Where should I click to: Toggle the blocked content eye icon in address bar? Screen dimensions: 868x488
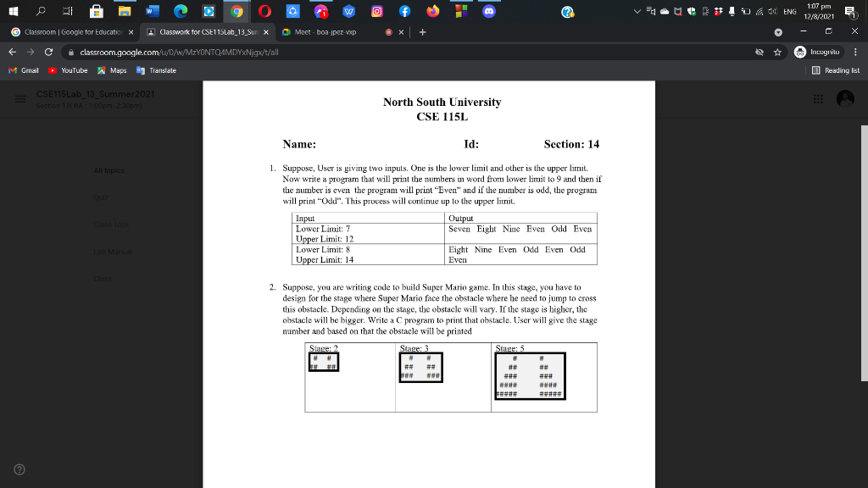click(760, 53)
